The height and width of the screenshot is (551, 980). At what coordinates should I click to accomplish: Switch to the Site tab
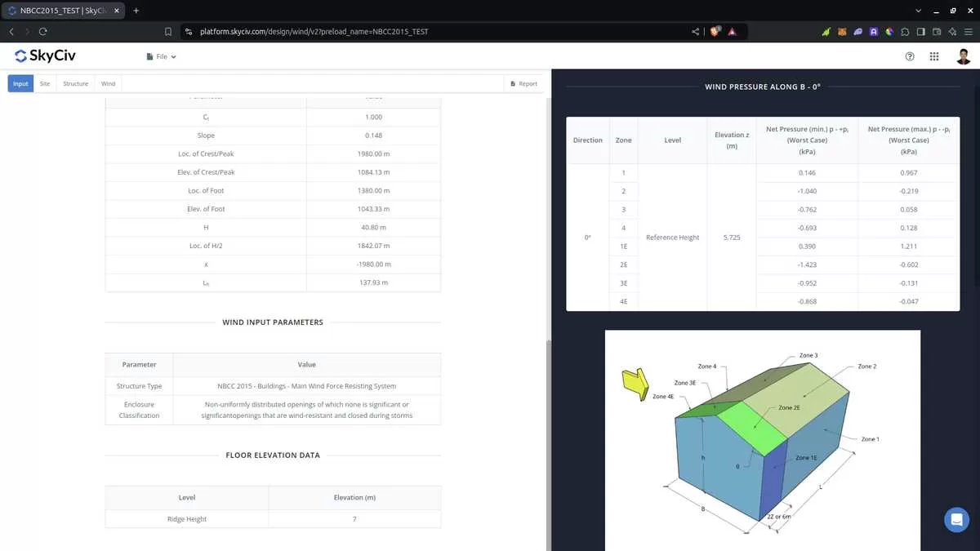[45, 83]
